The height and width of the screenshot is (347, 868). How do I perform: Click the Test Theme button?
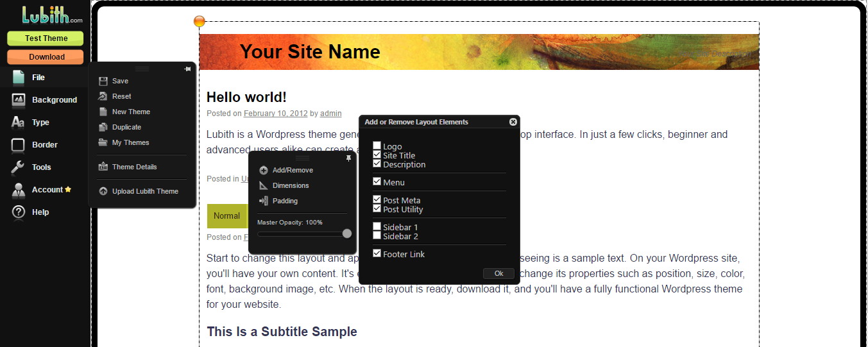46,38
